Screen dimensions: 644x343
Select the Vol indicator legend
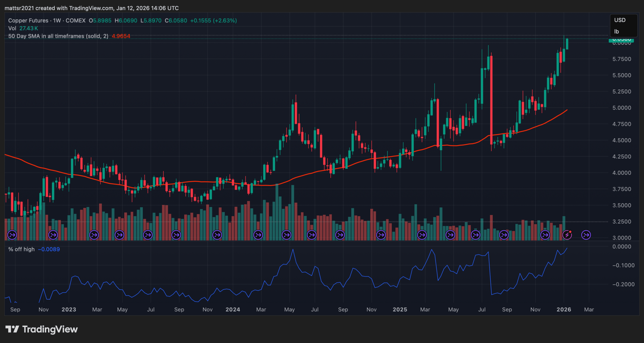[12, 29]
